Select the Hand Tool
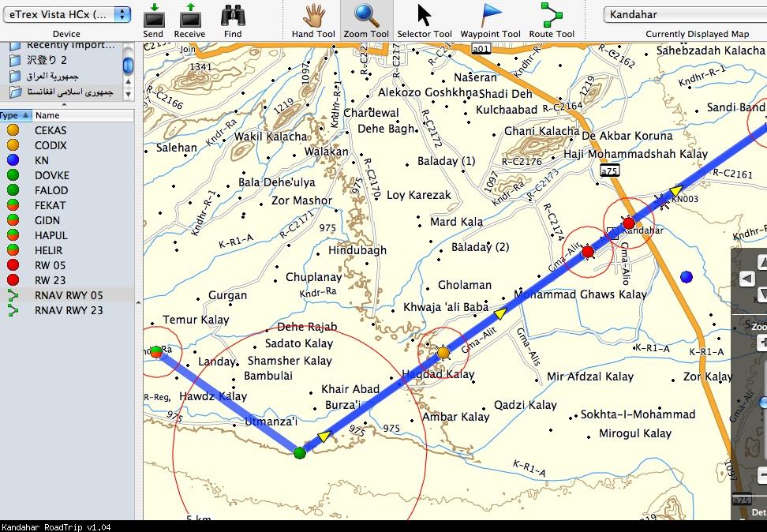The height and width of the screenshot is (532, 767). click(312, 17)
